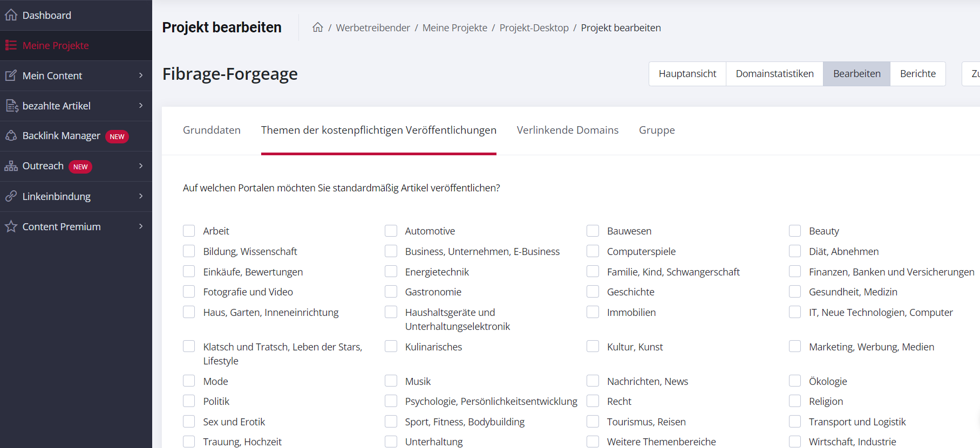The height and width of the screenshot is (448, 980).
Task: Click the NEW badge next to Backlink Manager
Action: click(x=117, y=136)
